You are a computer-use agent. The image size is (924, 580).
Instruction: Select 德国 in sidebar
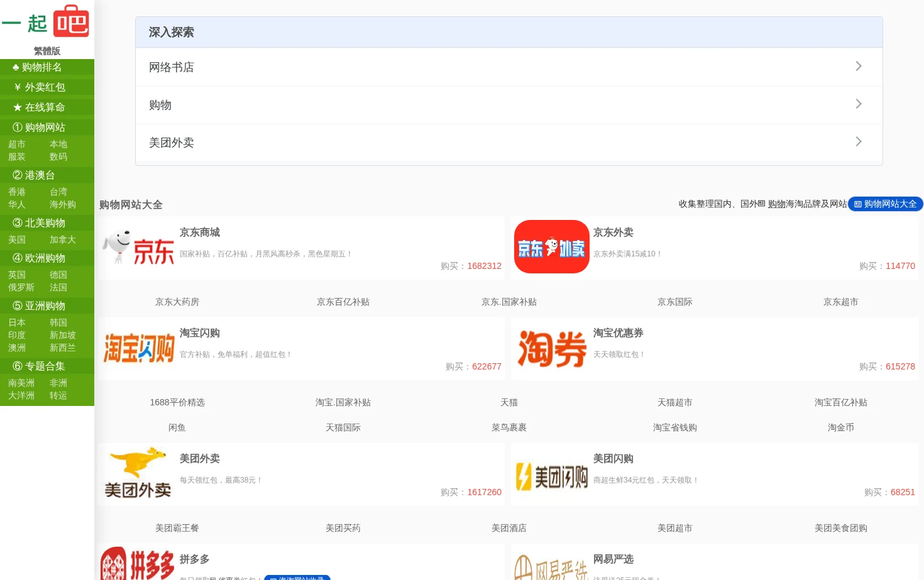[58, 275]
